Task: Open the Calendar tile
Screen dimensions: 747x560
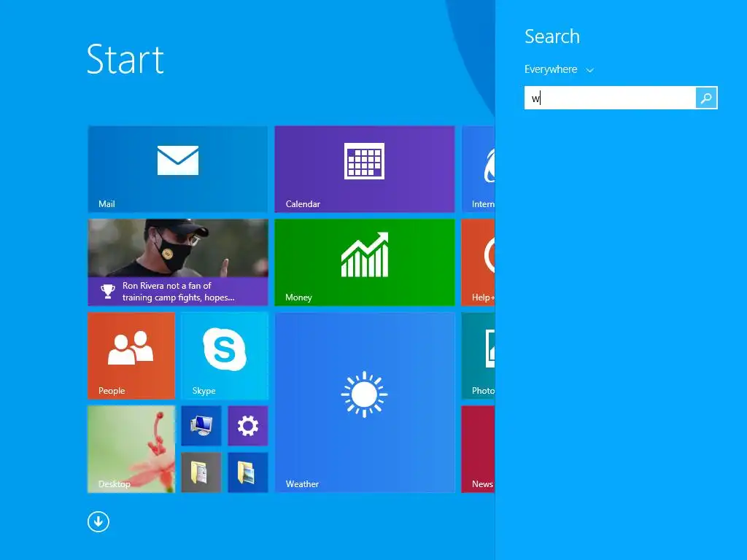Action: point(365,169)
